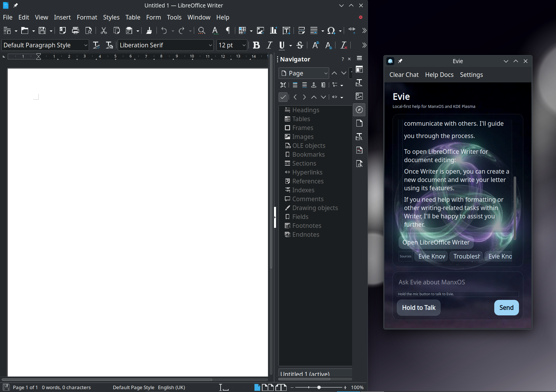Insert a page break icon
The width and height of the screenshot is (556, 392).
click(x=302, y=30)
